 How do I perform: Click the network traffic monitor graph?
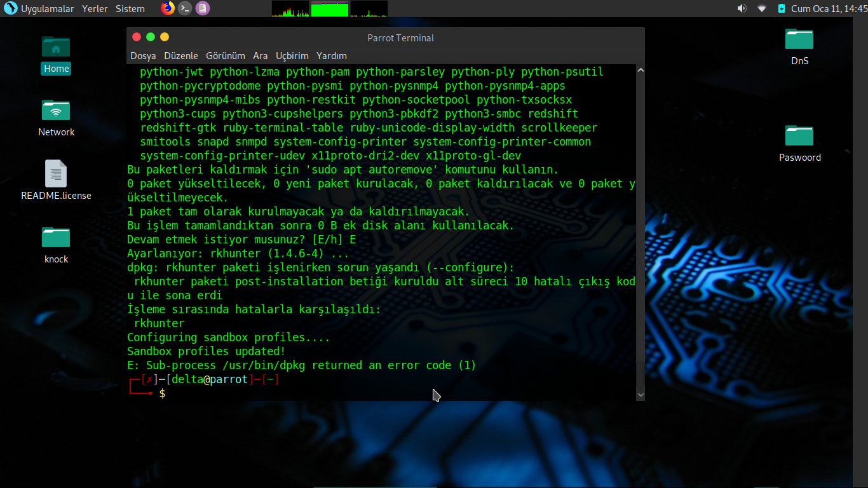coord(369,8)
